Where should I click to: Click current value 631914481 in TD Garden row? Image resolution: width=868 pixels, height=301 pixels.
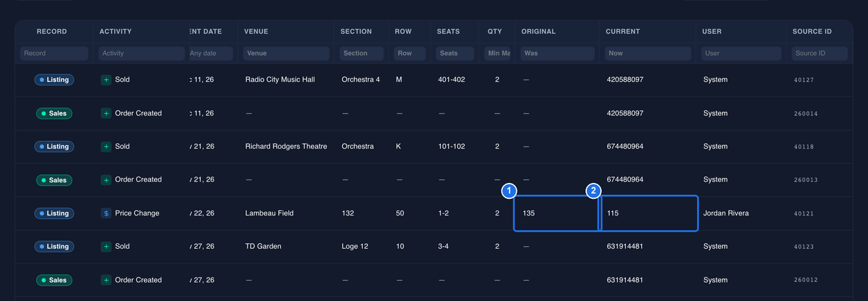(x=625, y=247)
